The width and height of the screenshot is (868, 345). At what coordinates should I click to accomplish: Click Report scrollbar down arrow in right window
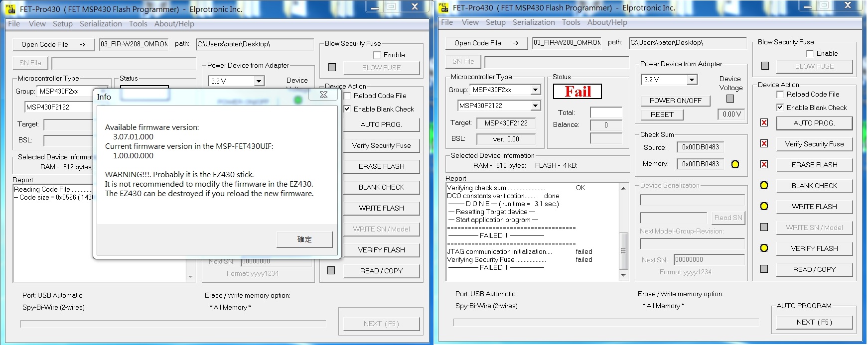point(623,275)
